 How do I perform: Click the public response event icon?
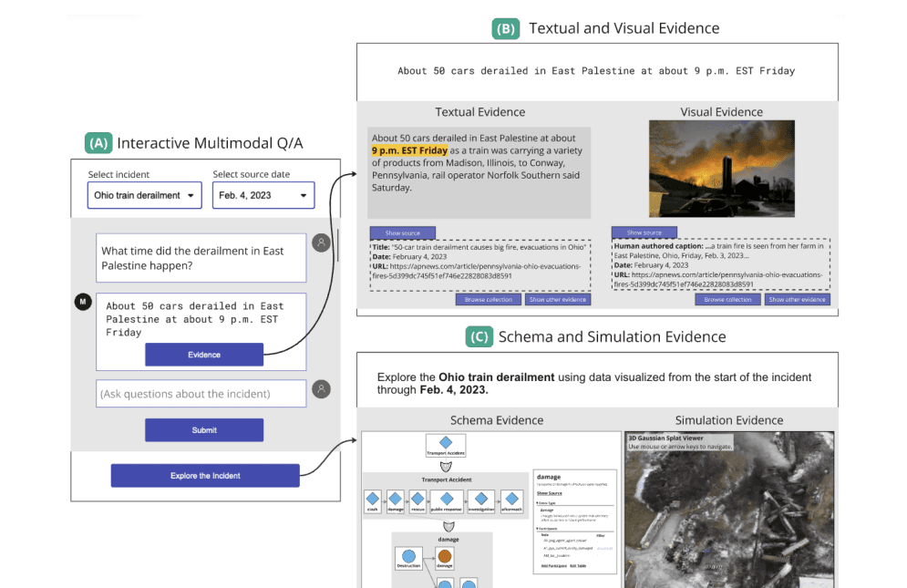tap(446, 498)
